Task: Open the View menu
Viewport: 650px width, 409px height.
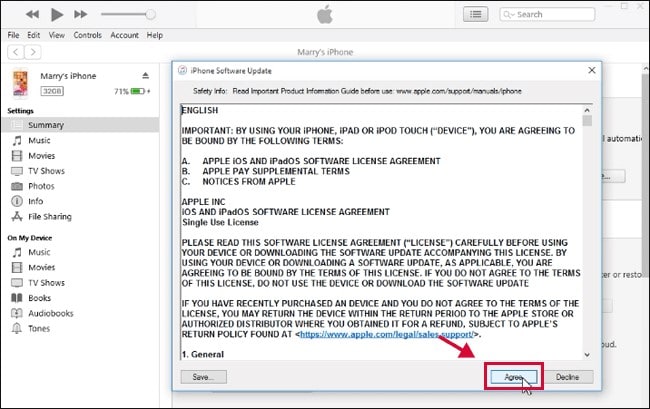Action: click(x=57, y=35)
